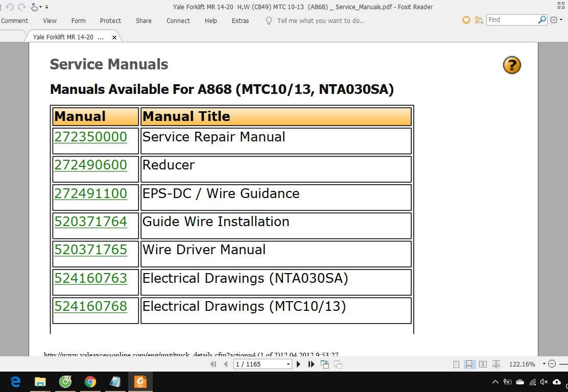Click the zoom out minus button
The image size is (568, 392).
tap(552, 364)
